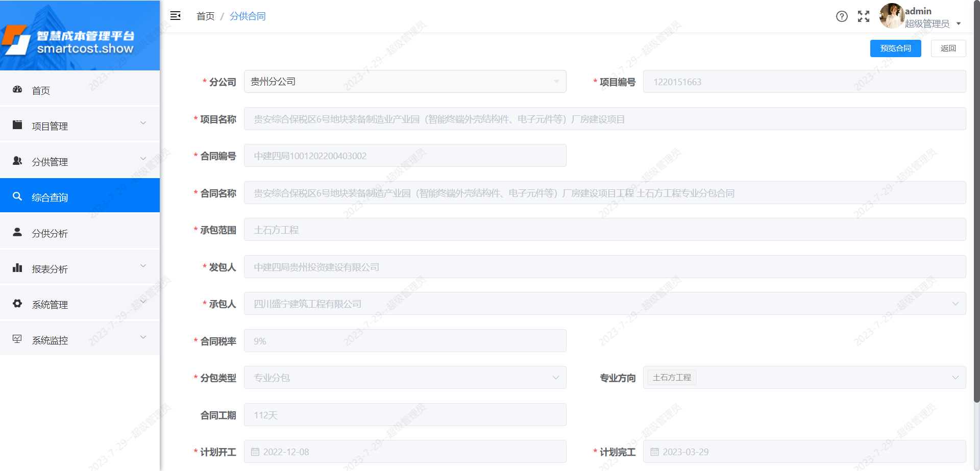Click the bar chart icon for 报表分析
980x471 pixels.
click(17, 268)
